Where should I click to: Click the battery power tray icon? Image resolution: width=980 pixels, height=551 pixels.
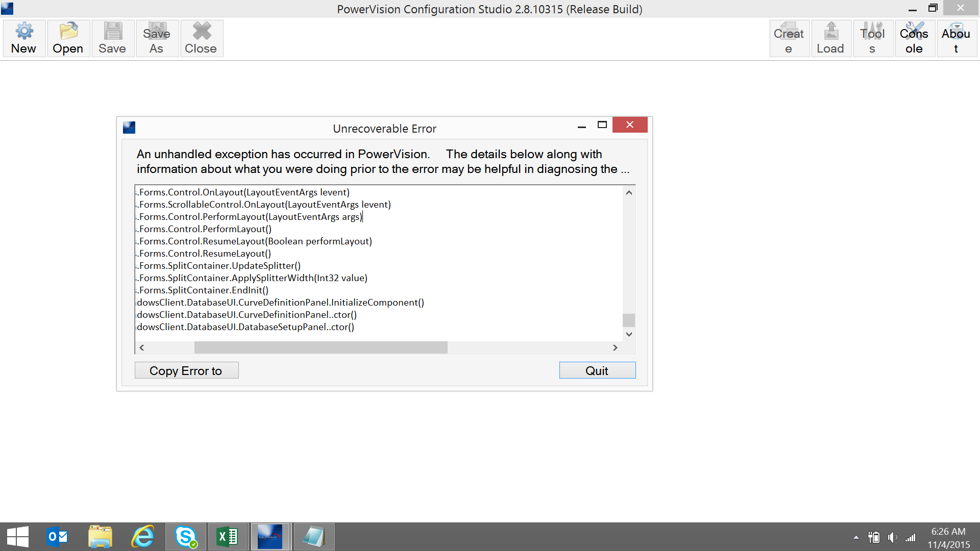(x=874, y=537)
